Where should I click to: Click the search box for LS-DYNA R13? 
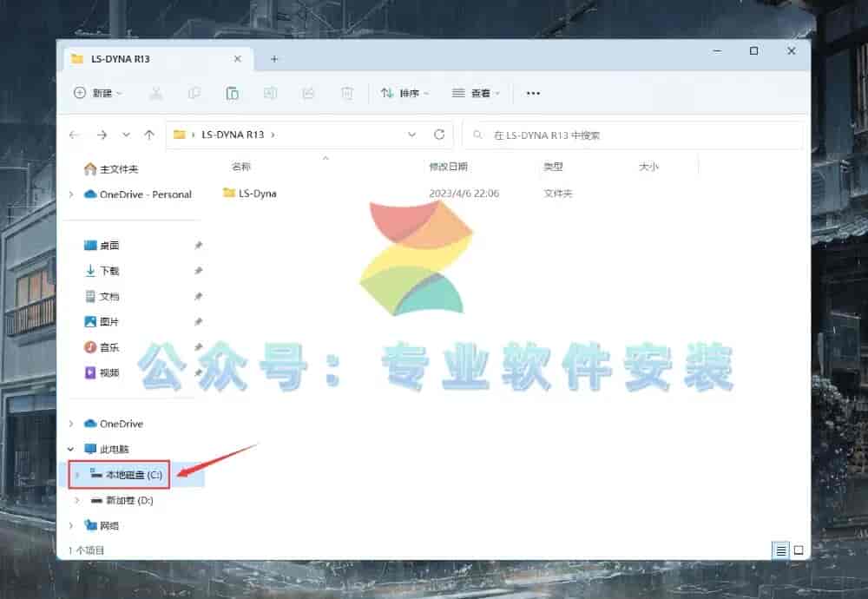(x=632, y=135)
